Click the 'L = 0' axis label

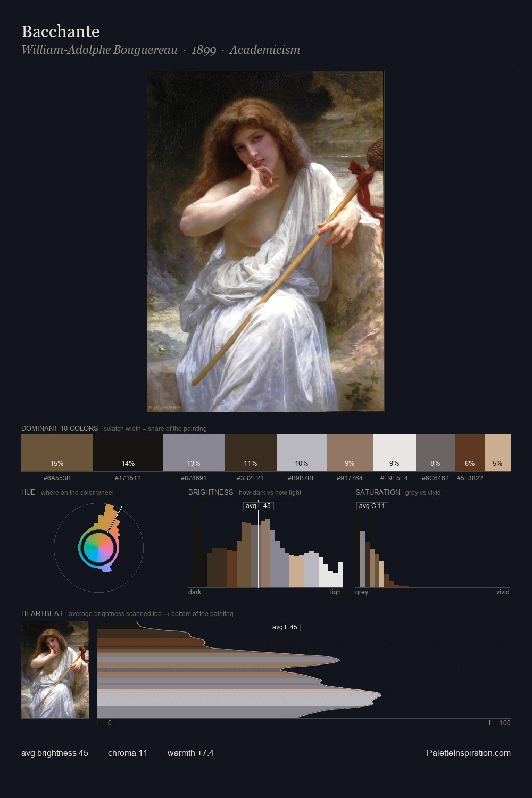click(x=104, y=723)
